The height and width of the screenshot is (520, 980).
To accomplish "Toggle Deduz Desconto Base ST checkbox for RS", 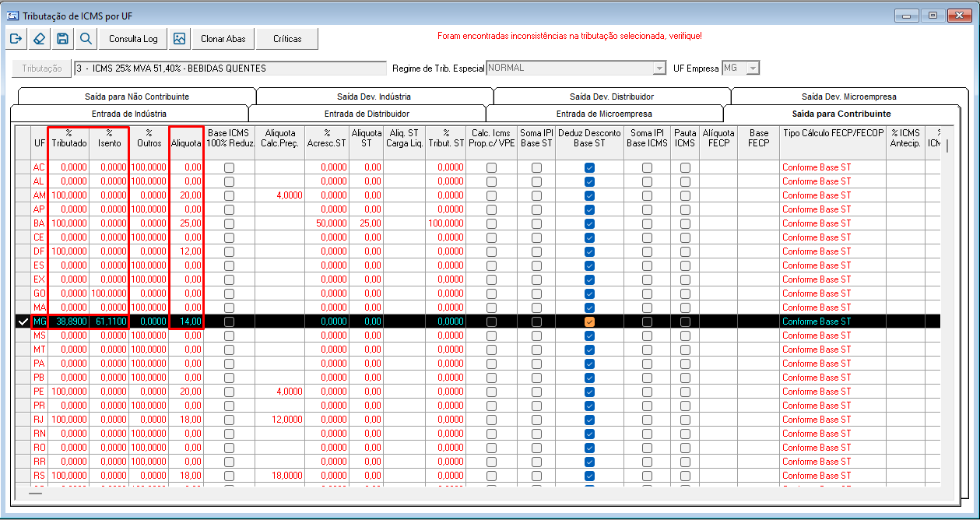I will tap(589, 476).
